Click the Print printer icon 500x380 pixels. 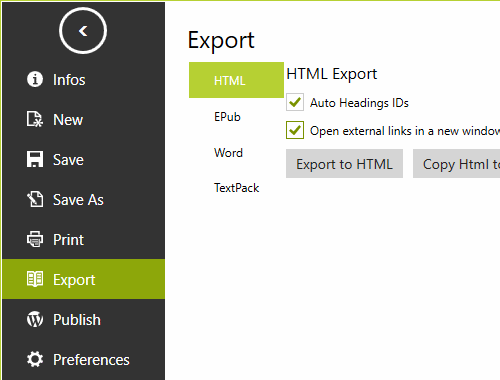[35, 239]
